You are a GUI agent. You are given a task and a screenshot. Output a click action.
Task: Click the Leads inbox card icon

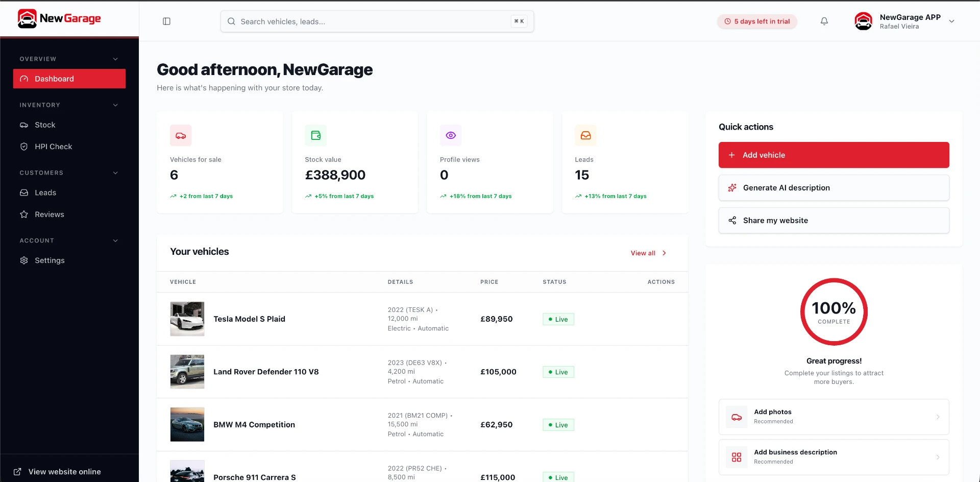coord(586,135)
